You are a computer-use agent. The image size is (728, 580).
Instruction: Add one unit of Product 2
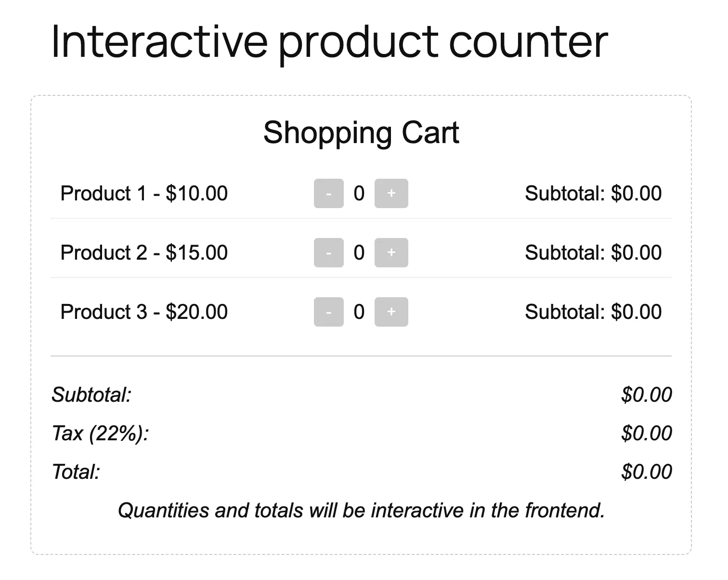tap(391, 253)
